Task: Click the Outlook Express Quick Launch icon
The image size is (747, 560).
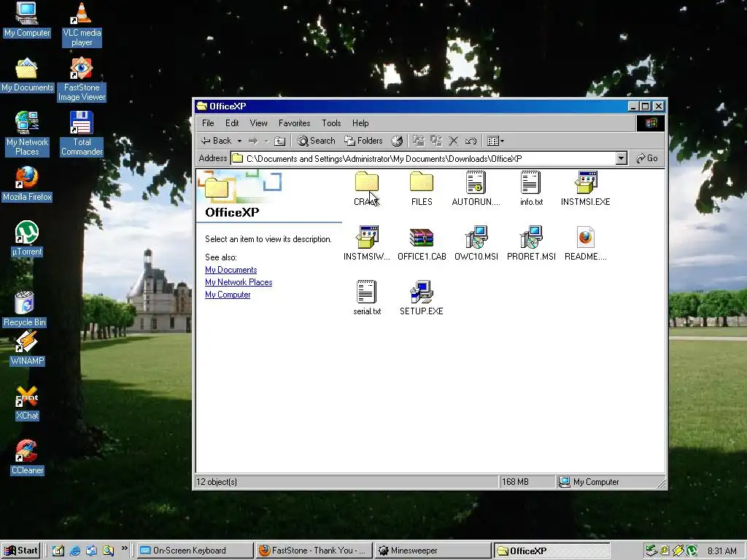Action: click(x=91, y=551)
